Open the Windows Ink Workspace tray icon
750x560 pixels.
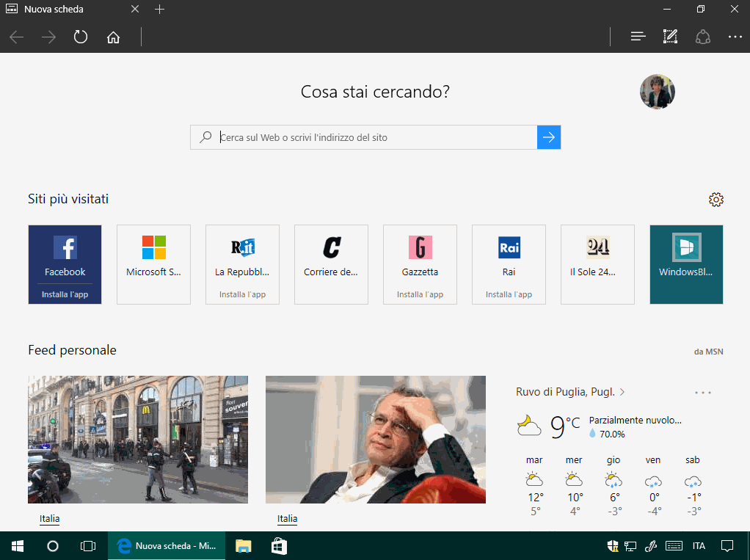pyautogui.click(x=651, y=545)
